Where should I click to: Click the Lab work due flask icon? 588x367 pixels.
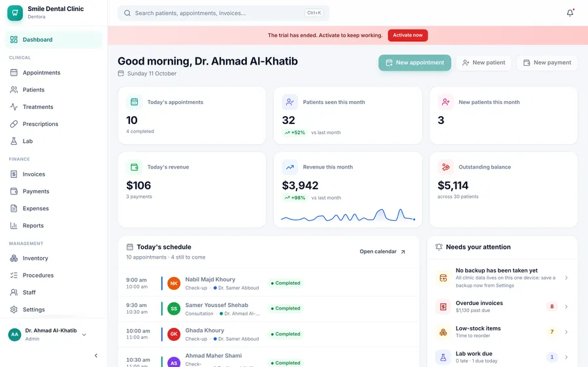[x=443, y=357]
